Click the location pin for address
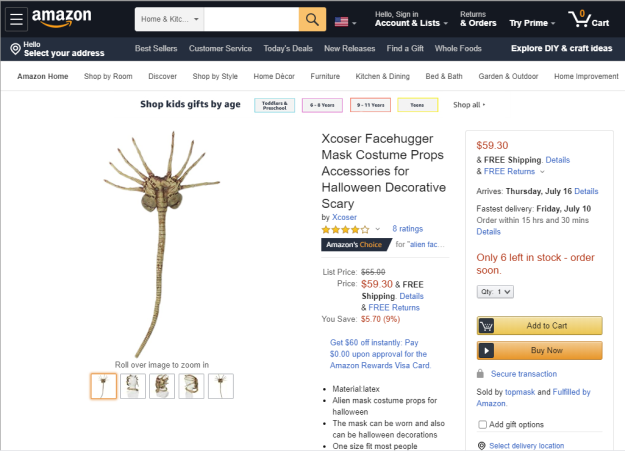Image resolution: width=625 pixels, height=455 pixels. (x=15, y=49)
